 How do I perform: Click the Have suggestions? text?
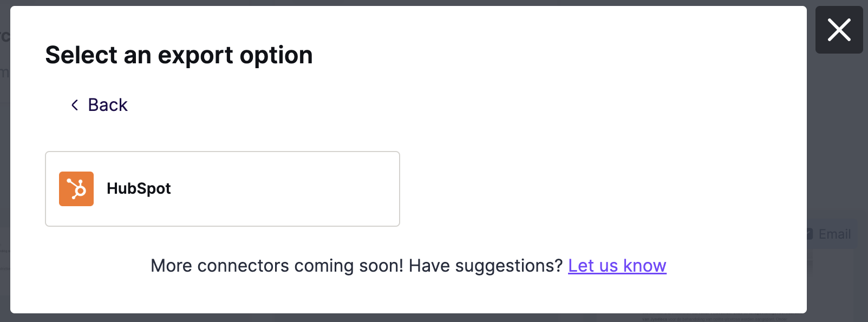pyautogui.click(x=486, y=266)
